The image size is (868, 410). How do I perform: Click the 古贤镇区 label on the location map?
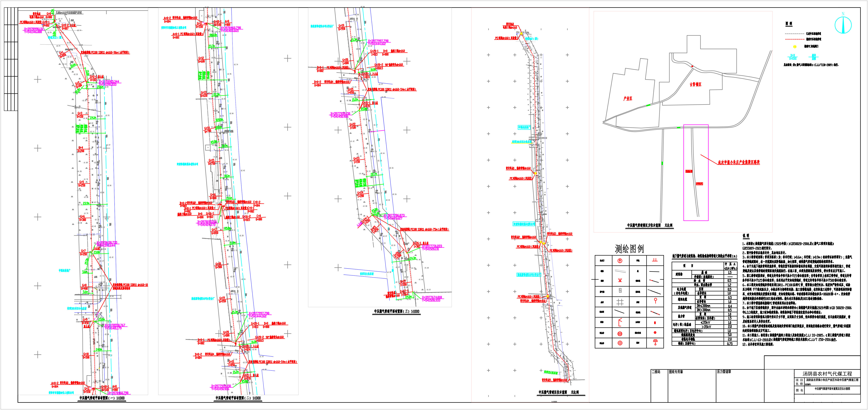coord(695,84)
